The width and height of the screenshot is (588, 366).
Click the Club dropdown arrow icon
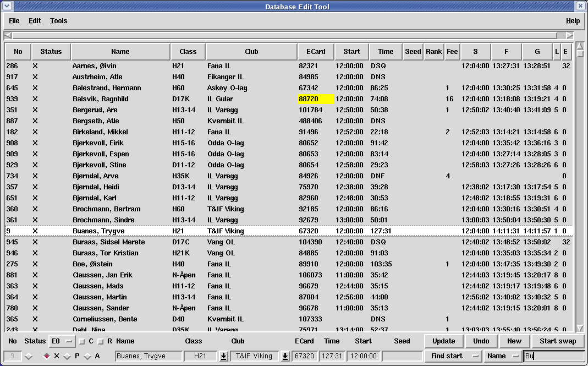(x=285, y=356)
